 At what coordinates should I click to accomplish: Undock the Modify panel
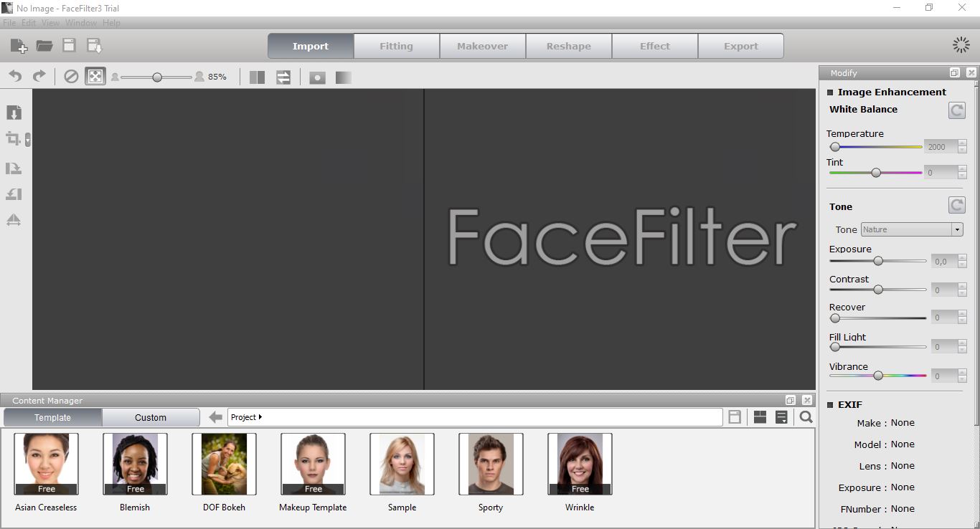click(954, 72)
